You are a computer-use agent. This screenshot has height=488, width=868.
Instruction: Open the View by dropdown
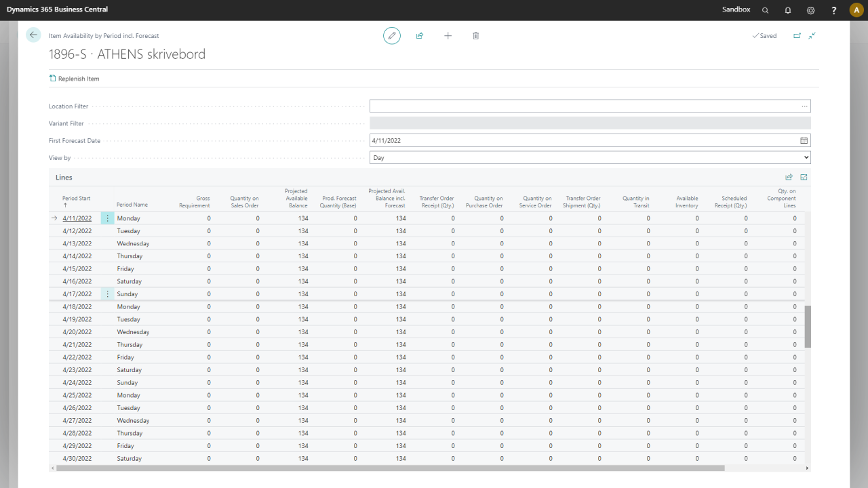(590, 157)
